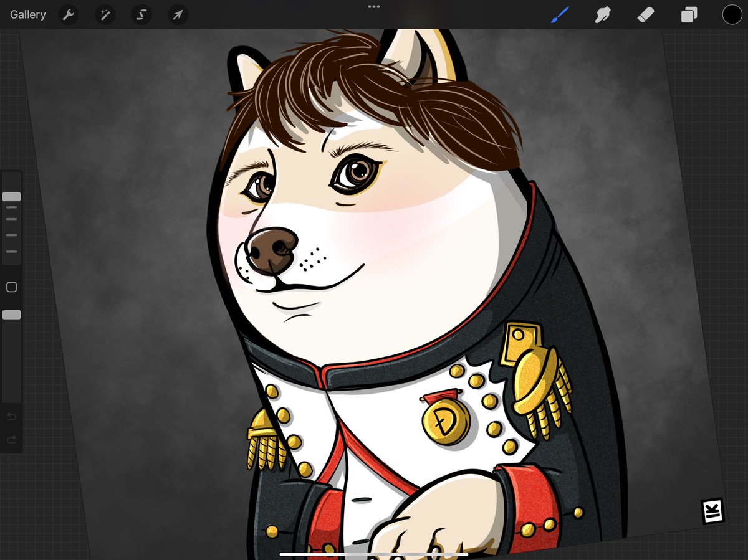Open the Actions wrench menu

click(69, 14)
